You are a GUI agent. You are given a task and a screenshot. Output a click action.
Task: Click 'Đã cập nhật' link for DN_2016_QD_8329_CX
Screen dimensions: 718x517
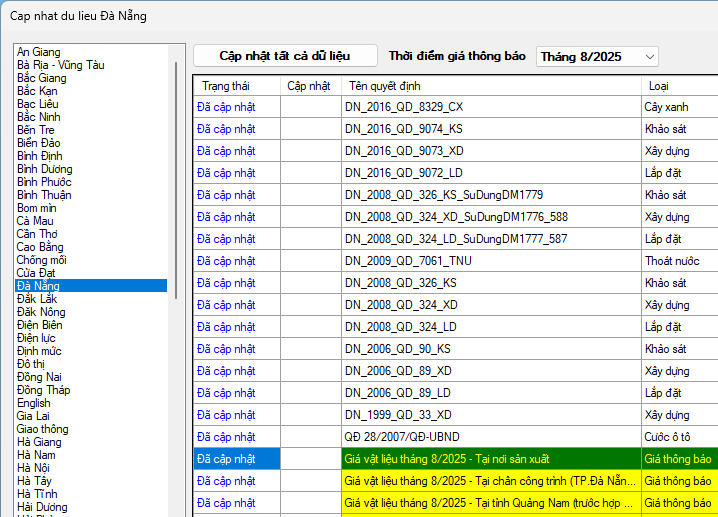pyautogui.click(x=226, y=106)
